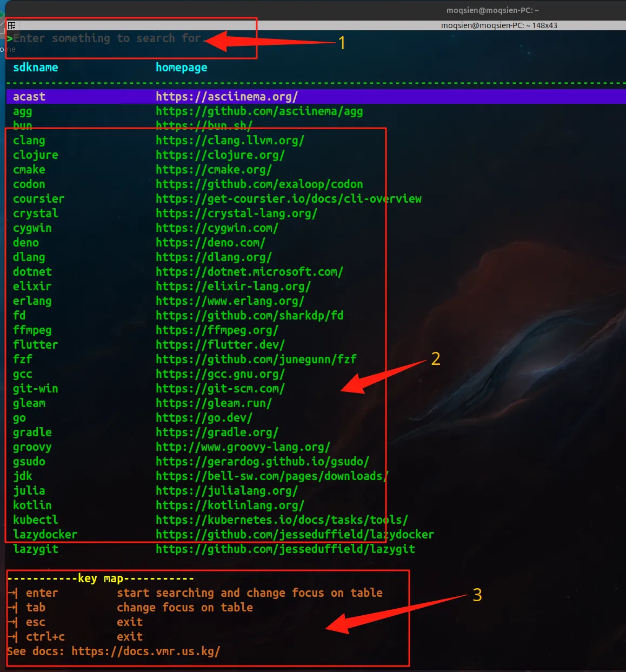This screenshot has height=672, width=626.
Task: Select the 'gleam' sdk name
Action: [29, 403]
